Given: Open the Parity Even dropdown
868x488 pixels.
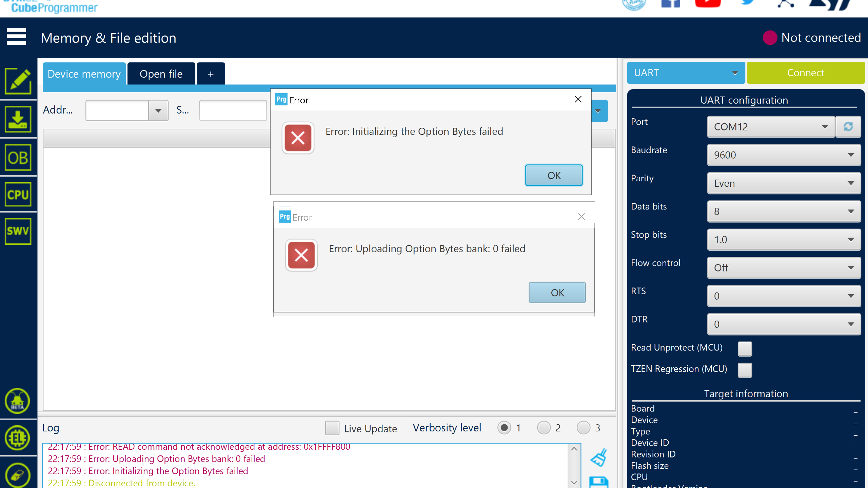Looking at the screenshot, I should [x=784, y=183].
